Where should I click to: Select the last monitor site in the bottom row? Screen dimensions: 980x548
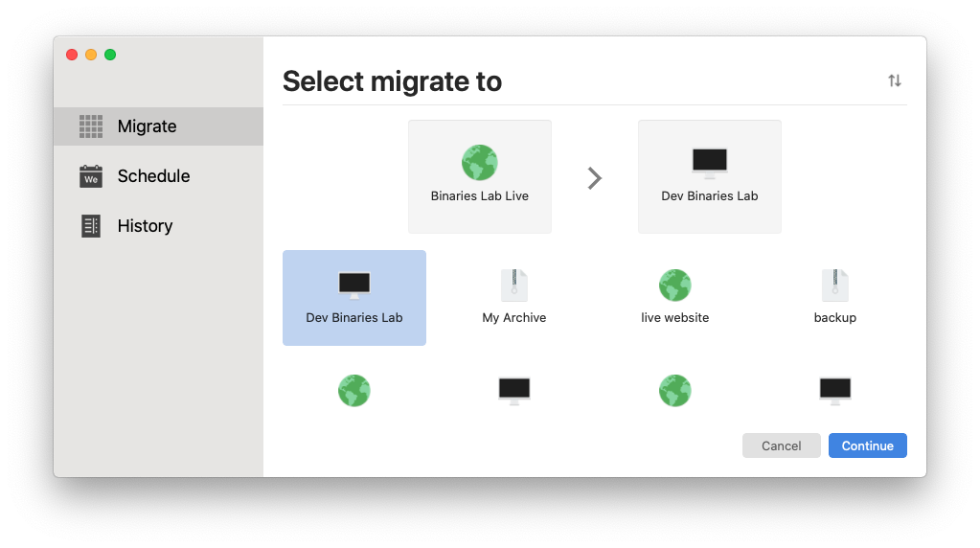(x=835, y=391)
